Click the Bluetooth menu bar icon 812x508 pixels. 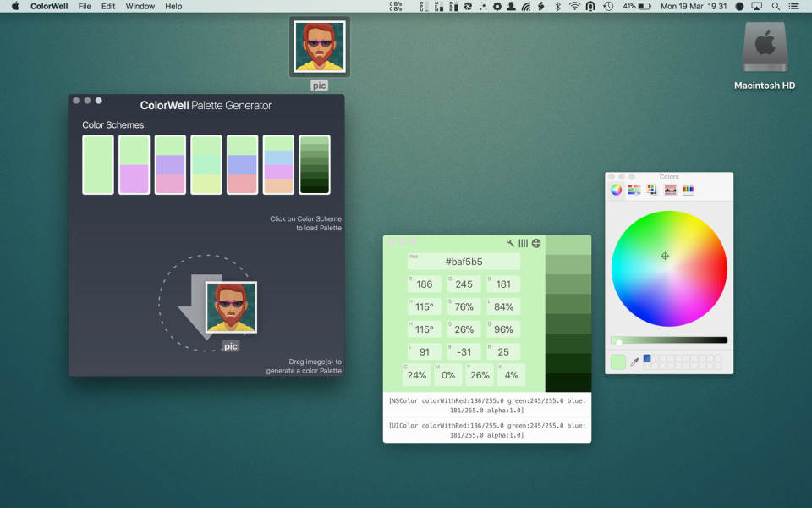point(557,6)
